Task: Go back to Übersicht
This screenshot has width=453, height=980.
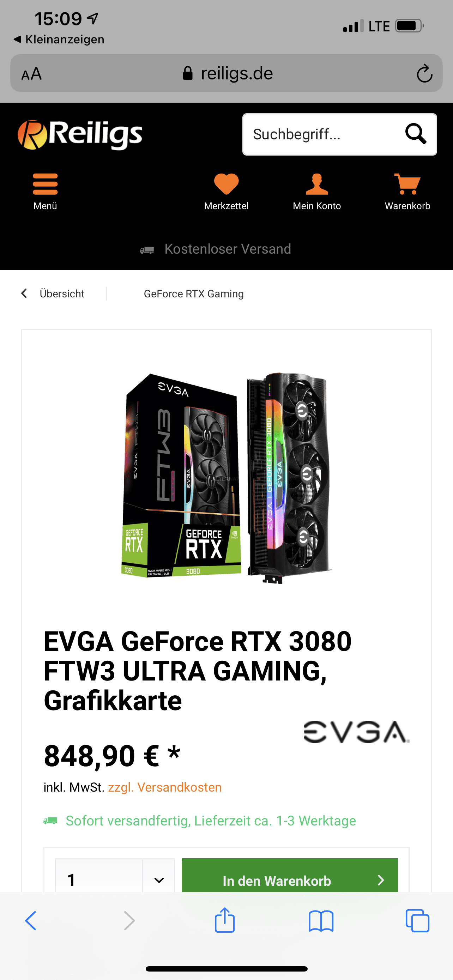Action: click(53, 294)
